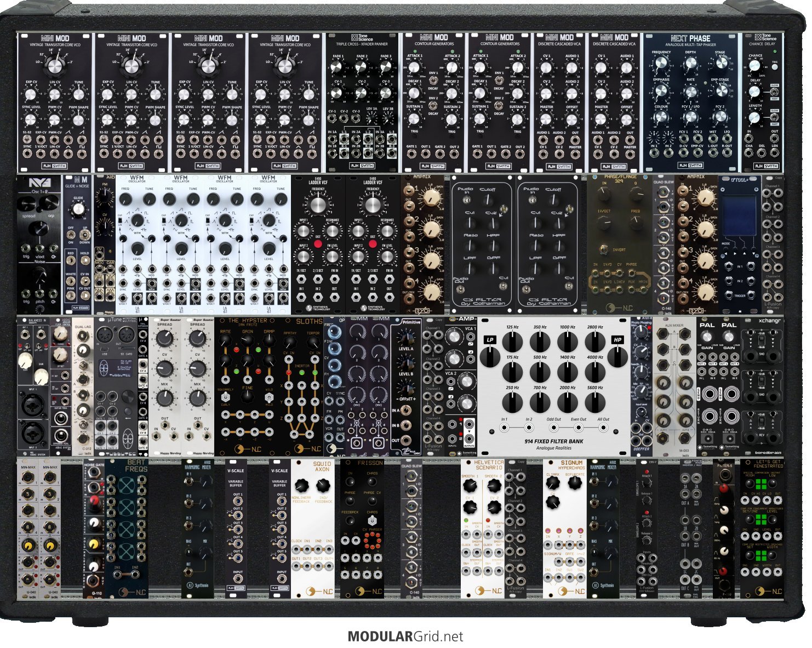
Task: Click the 'THE HYPSTER' module title
Action: 248,321
